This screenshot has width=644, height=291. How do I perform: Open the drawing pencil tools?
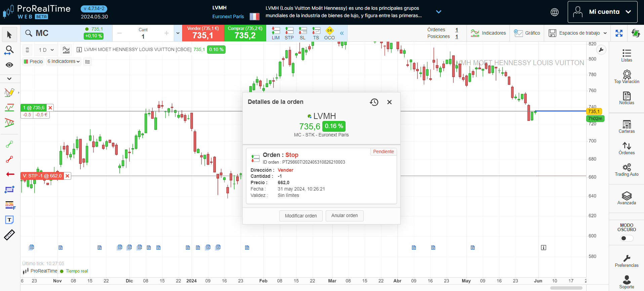tap(9, 92)
